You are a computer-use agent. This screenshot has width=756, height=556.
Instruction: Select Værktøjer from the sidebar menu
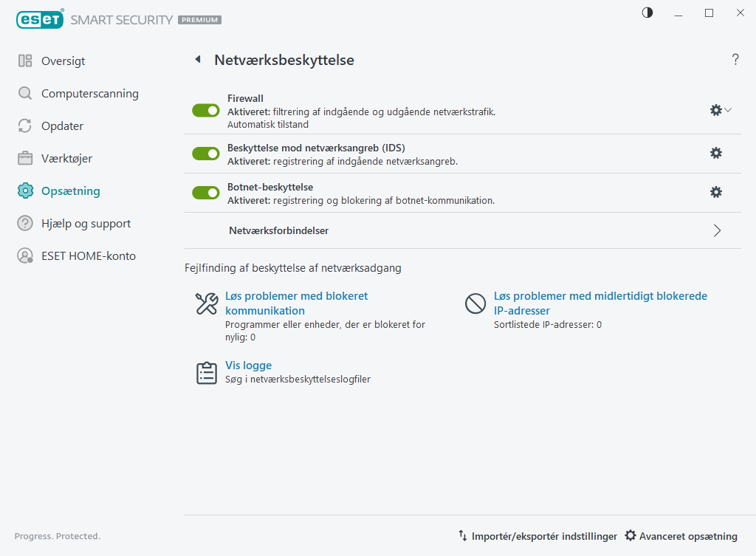click(66, 159)
